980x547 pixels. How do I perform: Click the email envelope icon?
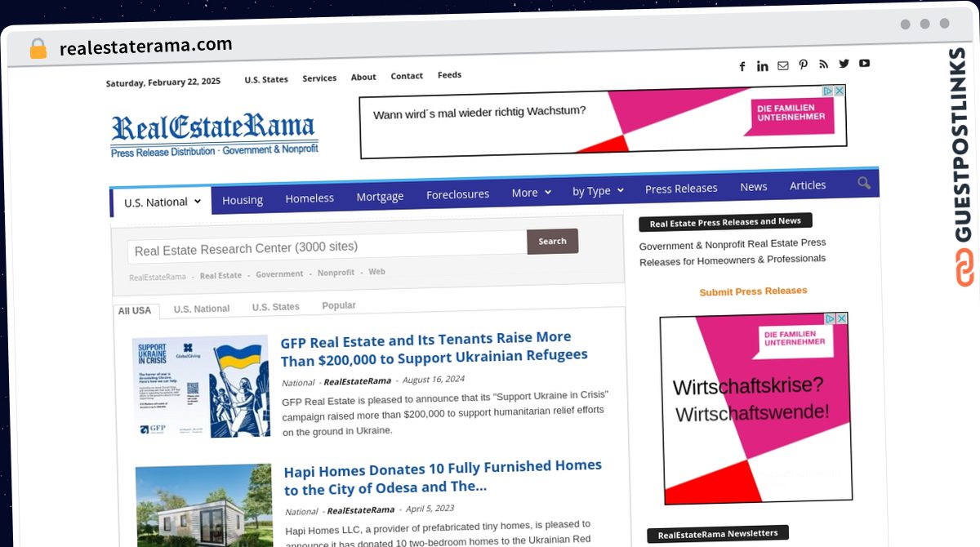tap(783, 65)
